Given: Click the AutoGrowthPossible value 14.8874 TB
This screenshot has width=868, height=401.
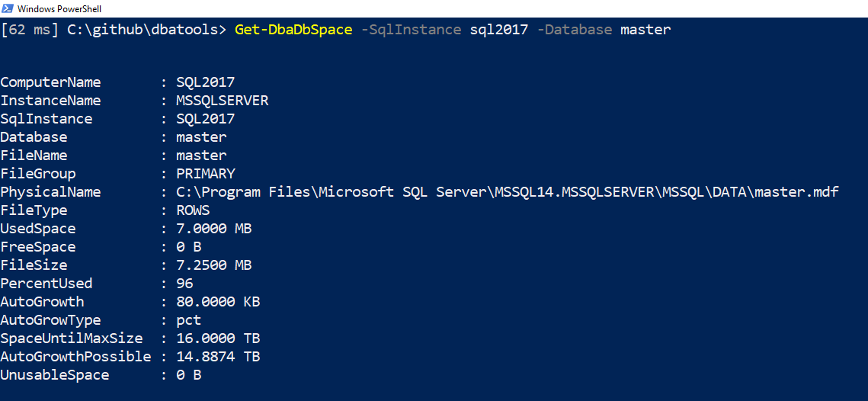Looking at the screenshot, I should point(218,357).
